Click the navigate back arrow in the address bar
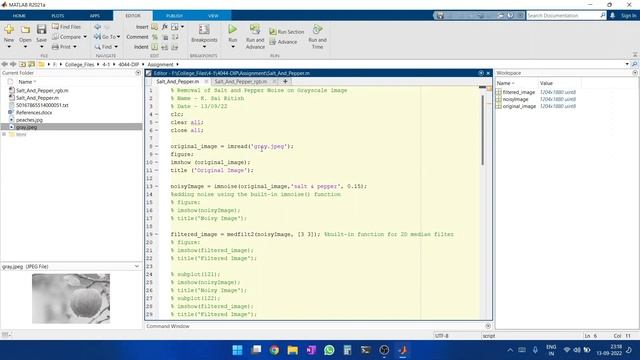Screen dimensions: 640x360 [x=4, y=64]
